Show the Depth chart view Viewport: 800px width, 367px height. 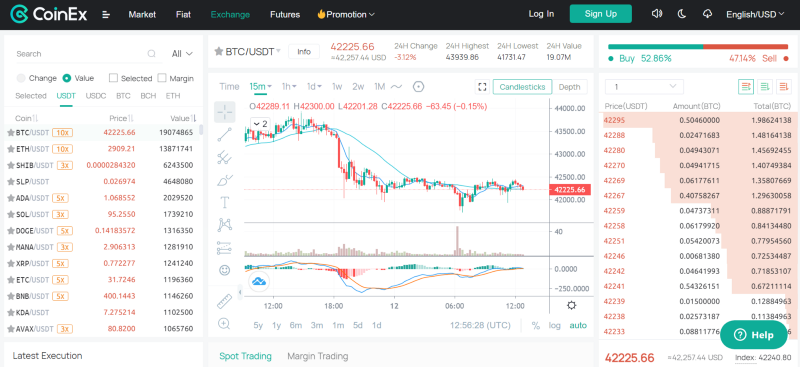(569, 87)
